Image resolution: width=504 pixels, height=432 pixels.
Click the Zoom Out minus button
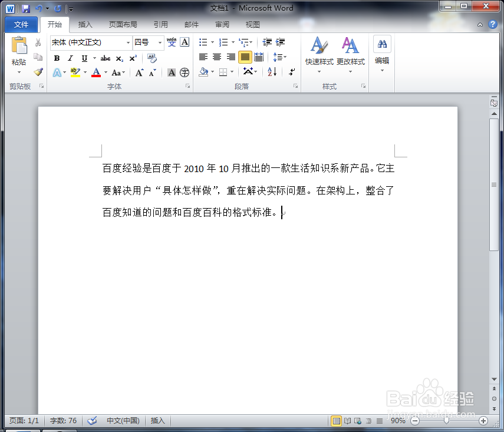point(415,420)
